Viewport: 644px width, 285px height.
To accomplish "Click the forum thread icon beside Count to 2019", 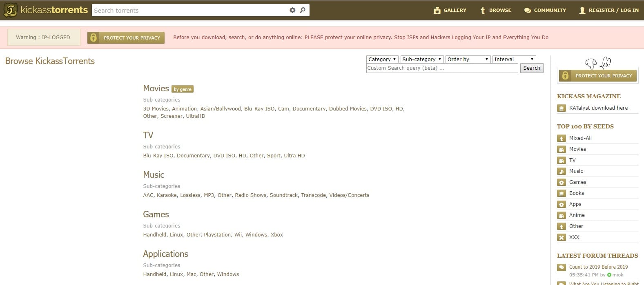I will (x=562, y=267).
